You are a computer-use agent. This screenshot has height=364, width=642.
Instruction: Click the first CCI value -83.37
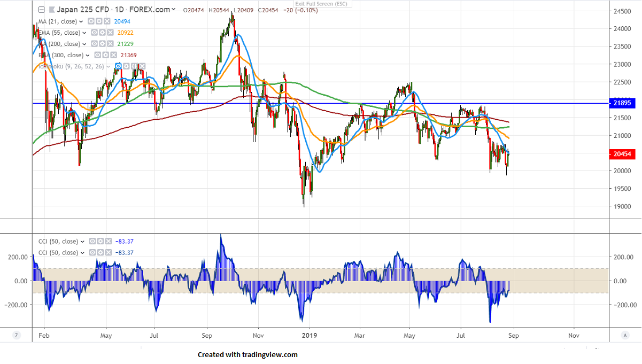(125, 242)
